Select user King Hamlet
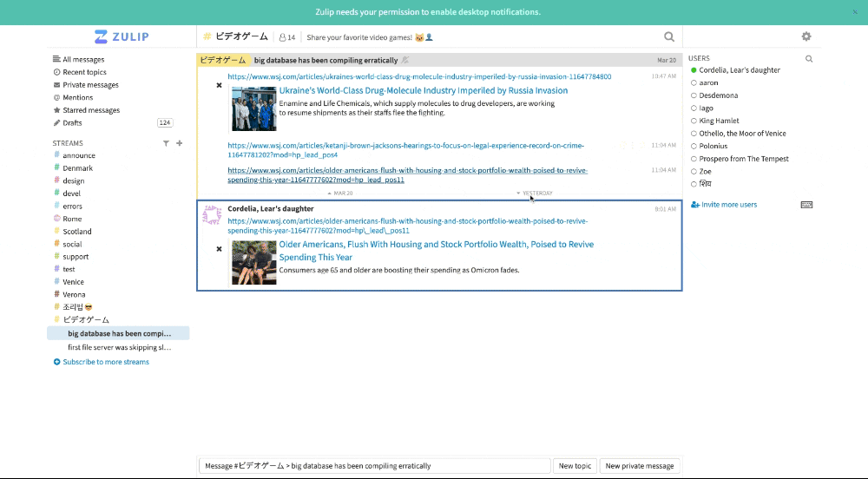This screenshot has height=479, width=868. click(x=719, y=121)
